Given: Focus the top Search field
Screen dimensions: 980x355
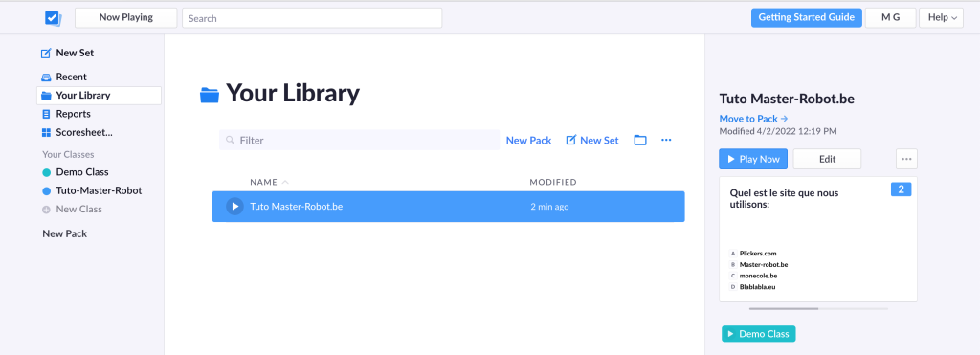Looking at the screenshot, I should 312,18.
